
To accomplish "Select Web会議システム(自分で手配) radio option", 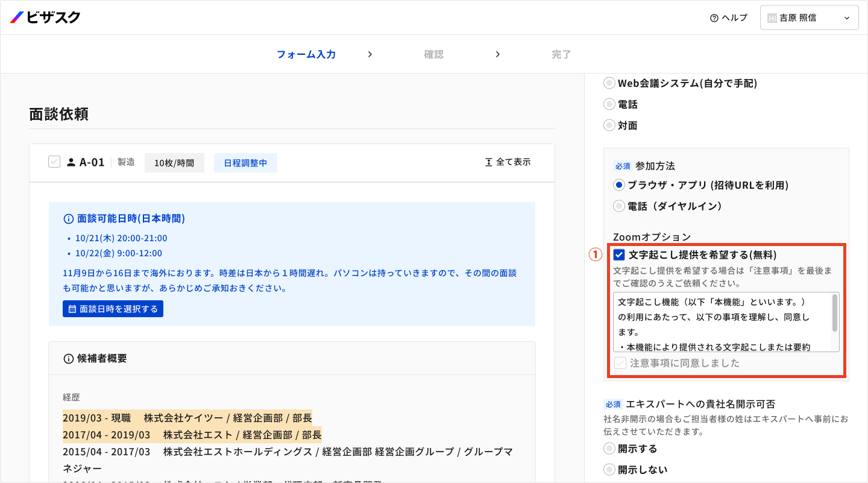I will coord(609,83).
